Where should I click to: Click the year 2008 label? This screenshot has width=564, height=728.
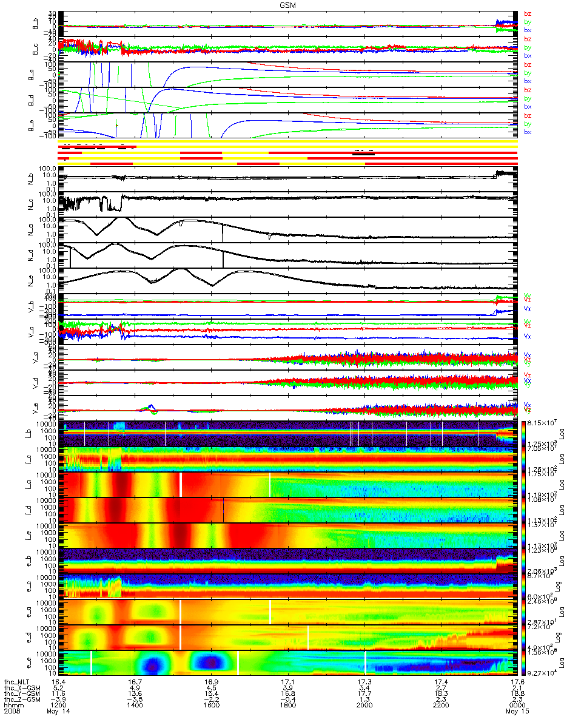pos(12,712)
